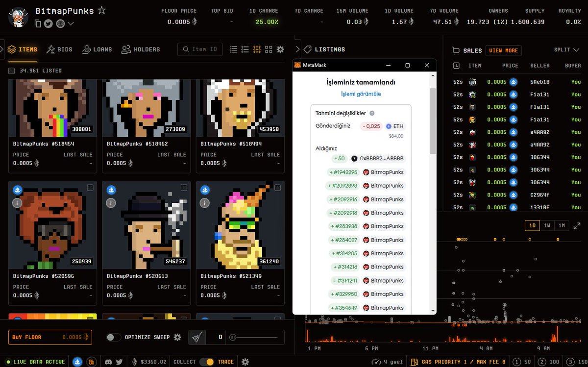Viewport: 588px width, 367px height.
Task: Select gas preset 1 (50)
Action: [523, 362]
